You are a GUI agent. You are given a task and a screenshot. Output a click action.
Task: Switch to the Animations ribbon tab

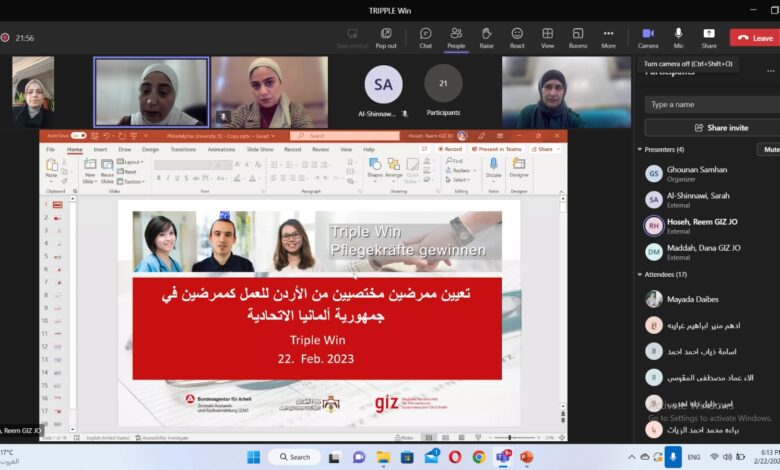coord(221,149)
